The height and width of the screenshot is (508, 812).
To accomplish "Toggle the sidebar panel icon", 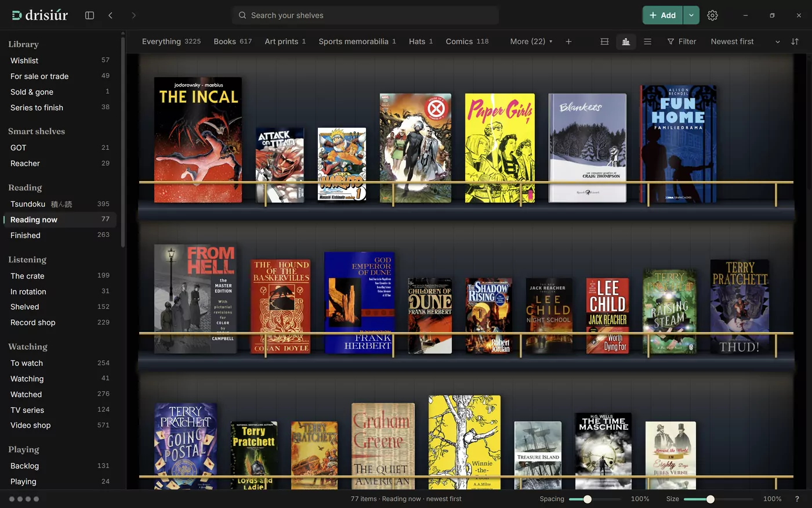I will 89,16.
